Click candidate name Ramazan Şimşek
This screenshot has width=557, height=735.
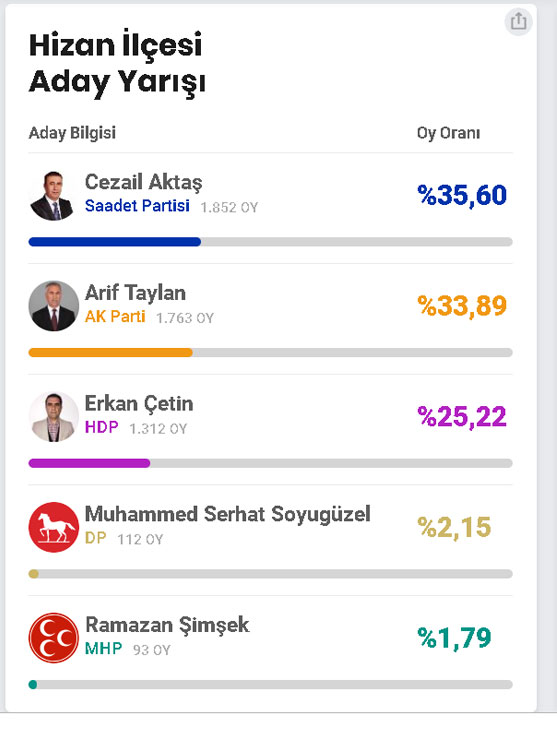tap(167, 625)
